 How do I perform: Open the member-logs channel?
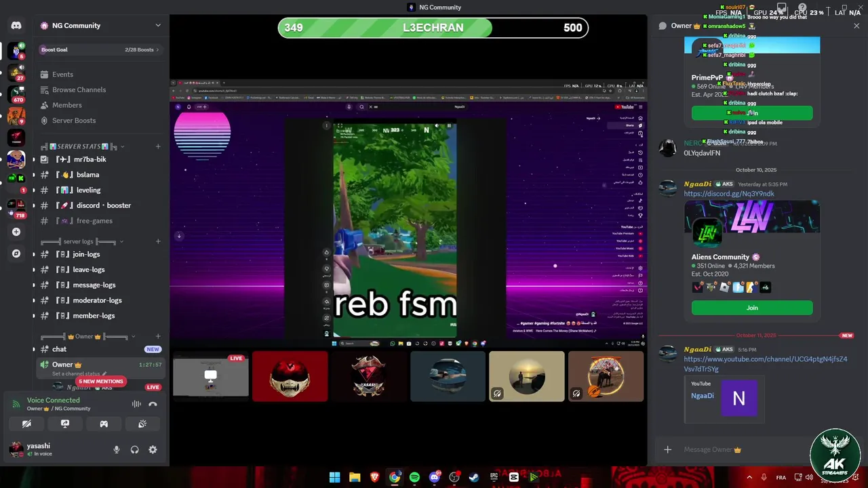tap(100, 316)
